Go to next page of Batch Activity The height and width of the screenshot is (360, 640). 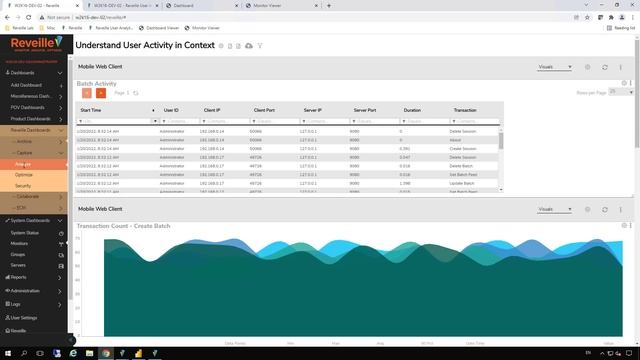[101, 93]
